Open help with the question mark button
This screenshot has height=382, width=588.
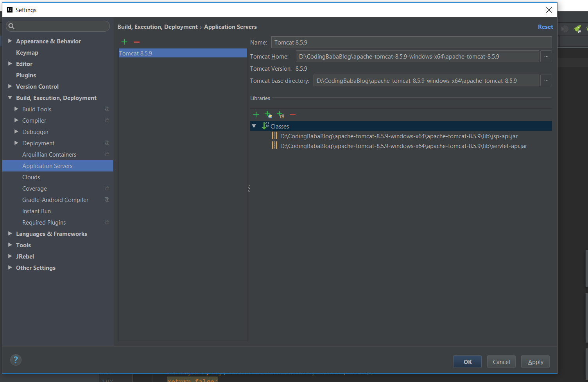tap(16, 360)
